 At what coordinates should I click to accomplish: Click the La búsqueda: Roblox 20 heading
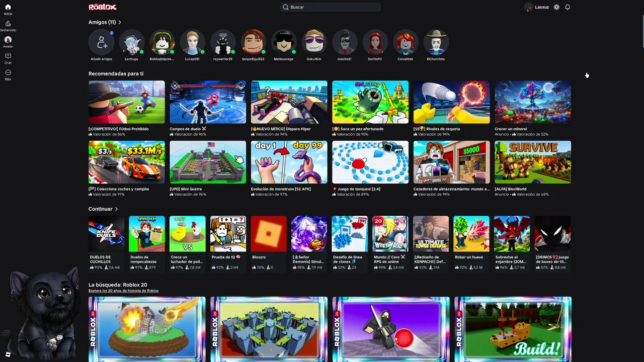[118, 285]
